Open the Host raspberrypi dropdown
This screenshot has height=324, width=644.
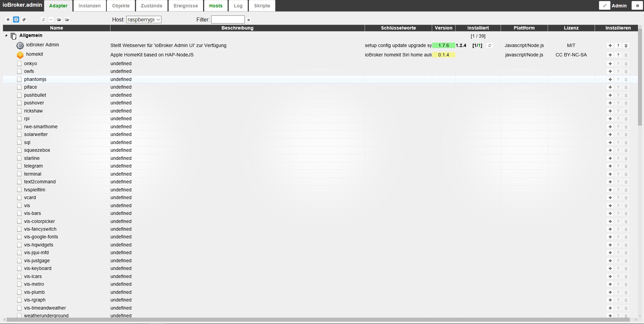pyautogui.click(x=144, y=19)
